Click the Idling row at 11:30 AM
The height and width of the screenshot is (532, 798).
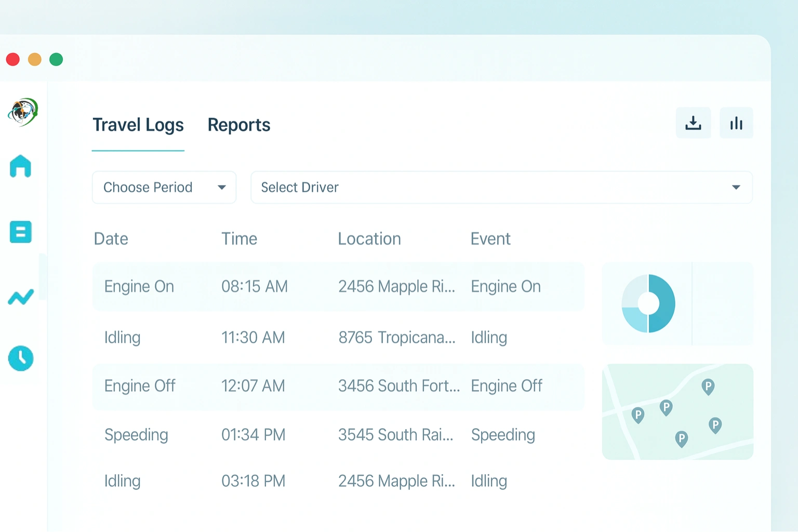tap(338, 337)
